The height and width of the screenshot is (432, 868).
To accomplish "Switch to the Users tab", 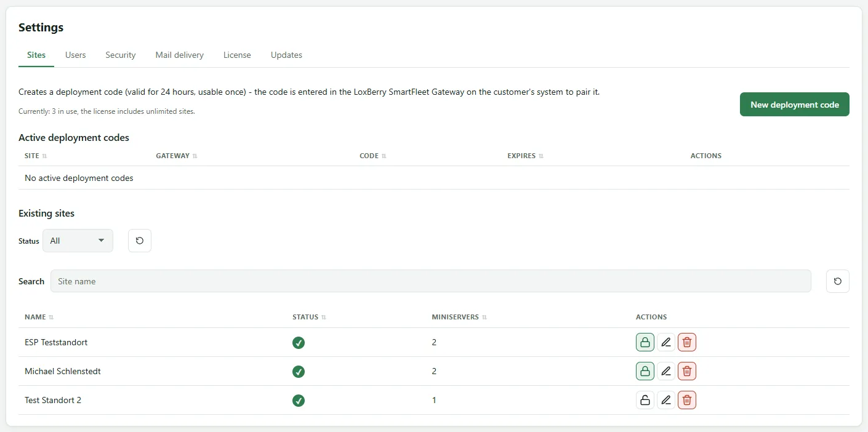I will [x=76, y=55].
